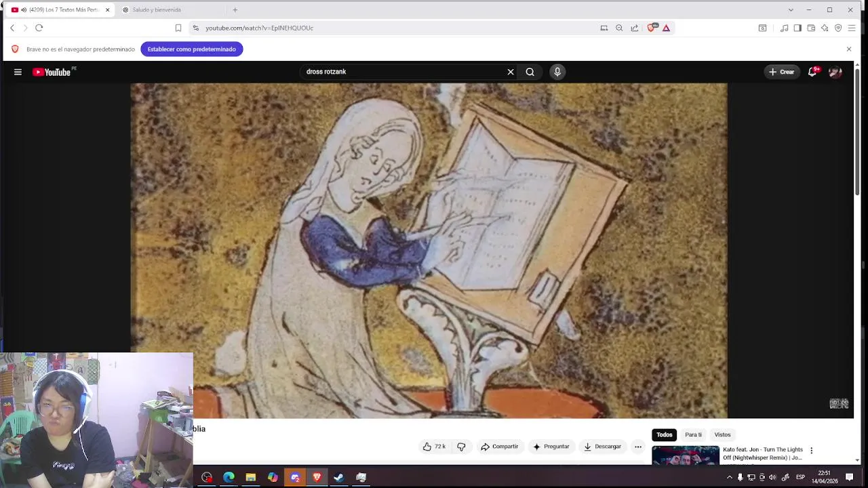The width and height of the screenshot is (868, 488).
Task: Dismiss the default browser notification bar
Action: coord(848,49)
